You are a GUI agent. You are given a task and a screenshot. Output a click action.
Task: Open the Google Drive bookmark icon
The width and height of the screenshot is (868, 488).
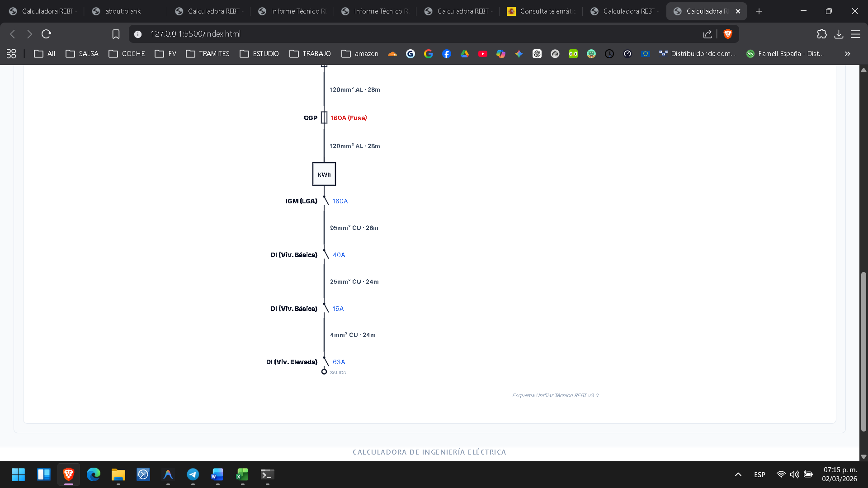464,54
